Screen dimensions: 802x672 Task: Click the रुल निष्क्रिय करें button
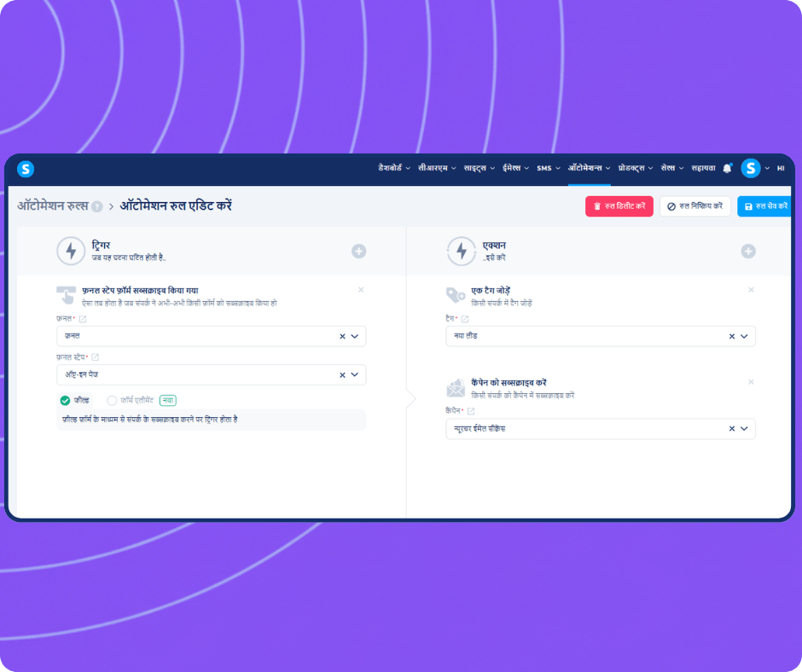[x=695, y=206]
